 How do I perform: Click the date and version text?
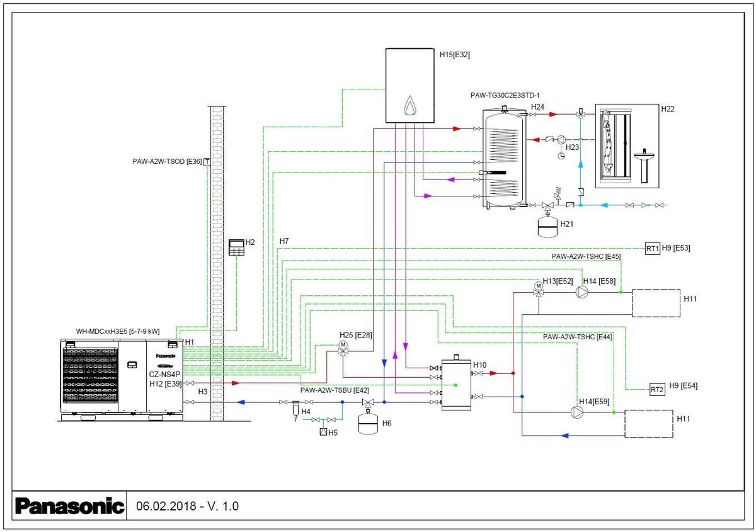point(188,506)
